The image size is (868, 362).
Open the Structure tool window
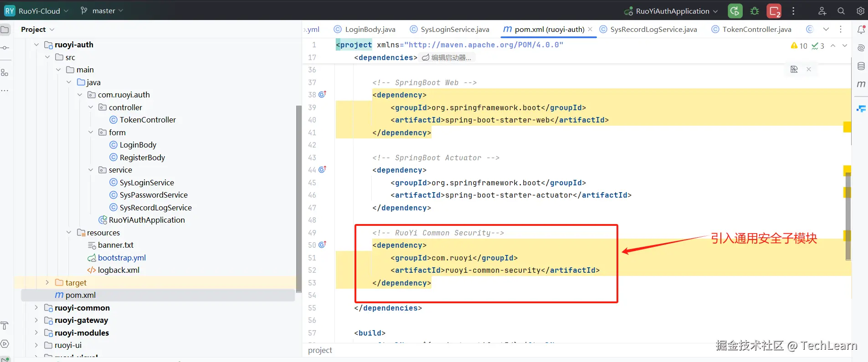coord(5,72)
